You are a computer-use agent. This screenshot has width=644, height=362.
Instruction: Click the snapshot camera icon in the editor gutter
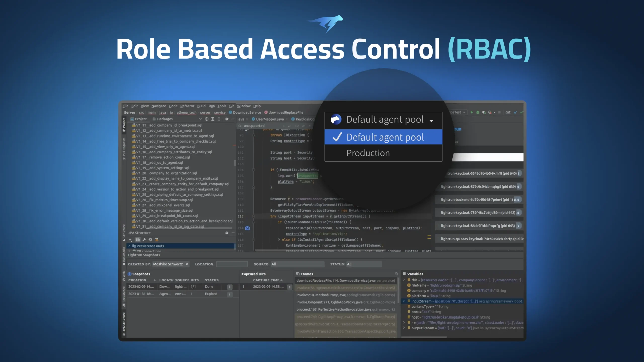(x=247, y=228)
